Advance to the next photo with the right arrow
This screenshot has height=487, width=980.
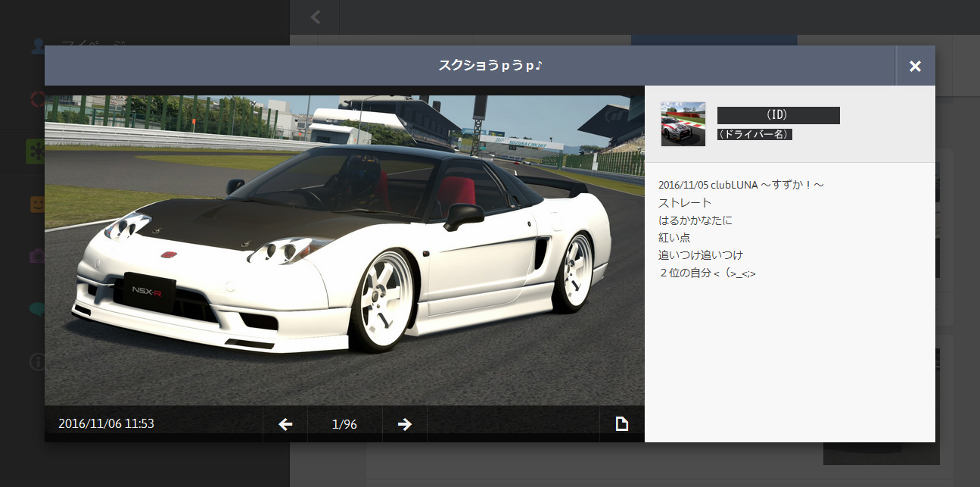(x=405, y=424)
